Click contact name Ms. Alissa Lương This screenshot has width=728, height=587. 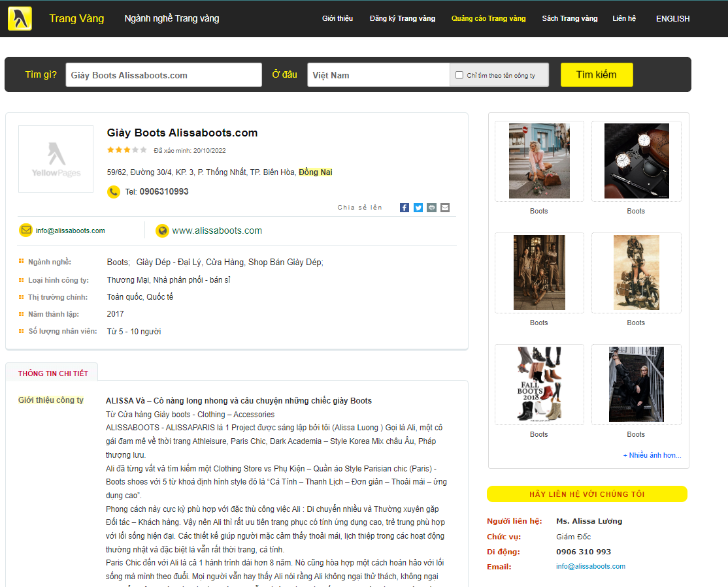click(589, 520)
